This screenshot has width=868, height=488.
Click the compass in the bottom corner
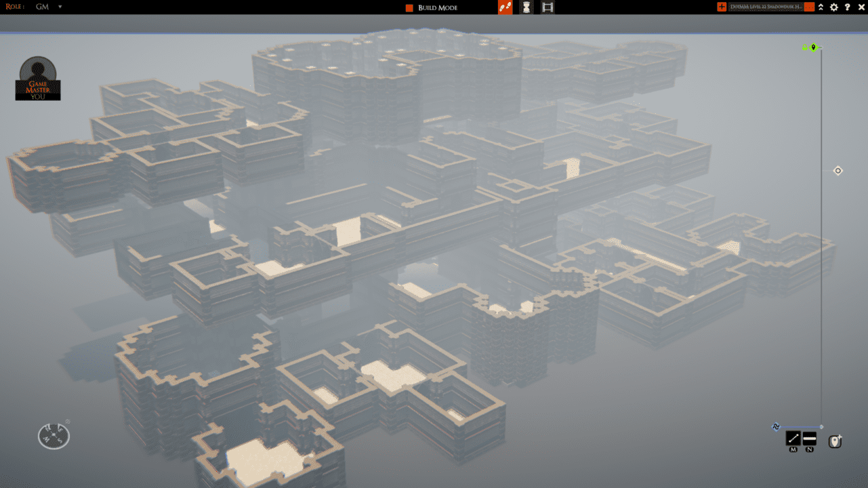pos(54,436)
